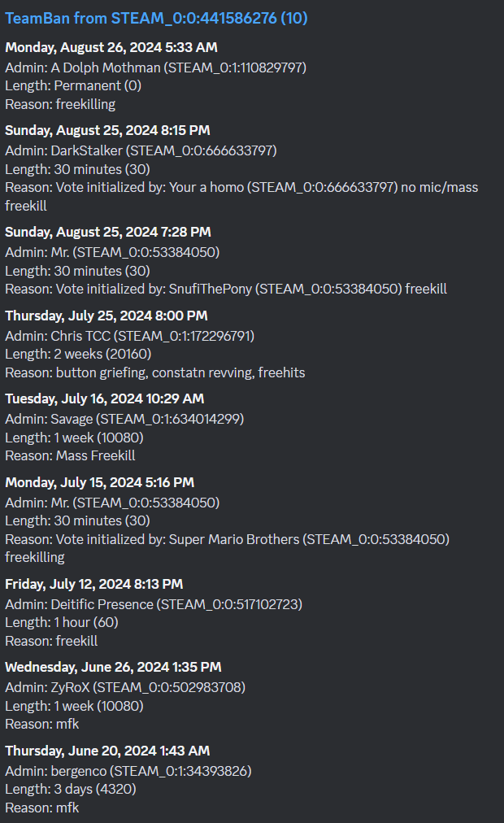
Task: Click the Length: Permanent (0) text
Action: tap(73, 85)
